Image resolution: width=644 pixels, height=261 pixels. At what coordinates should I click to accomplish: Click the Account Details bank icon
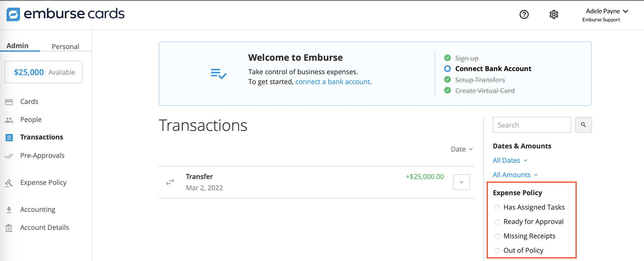click(x=9, y=228)
